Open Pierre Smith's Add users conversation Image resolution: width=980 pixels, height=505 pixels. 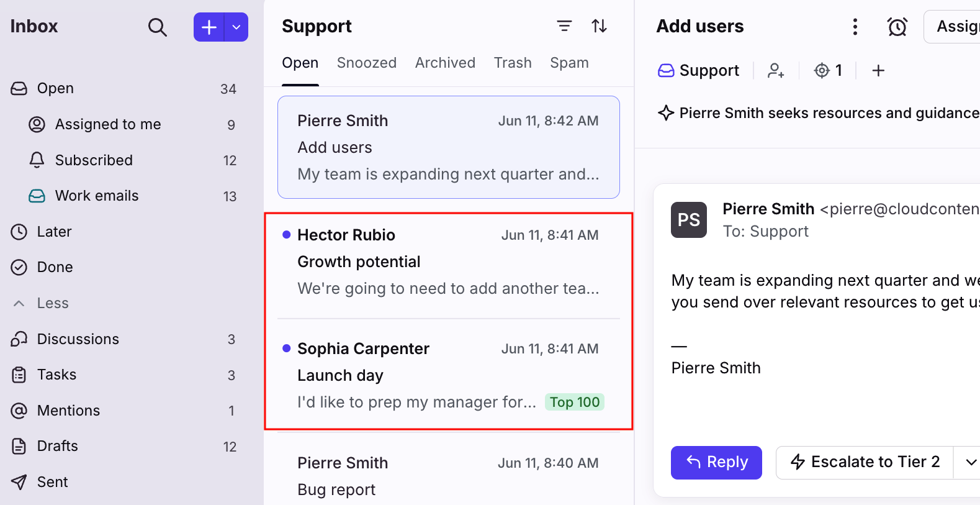click(x=449, y=147)
